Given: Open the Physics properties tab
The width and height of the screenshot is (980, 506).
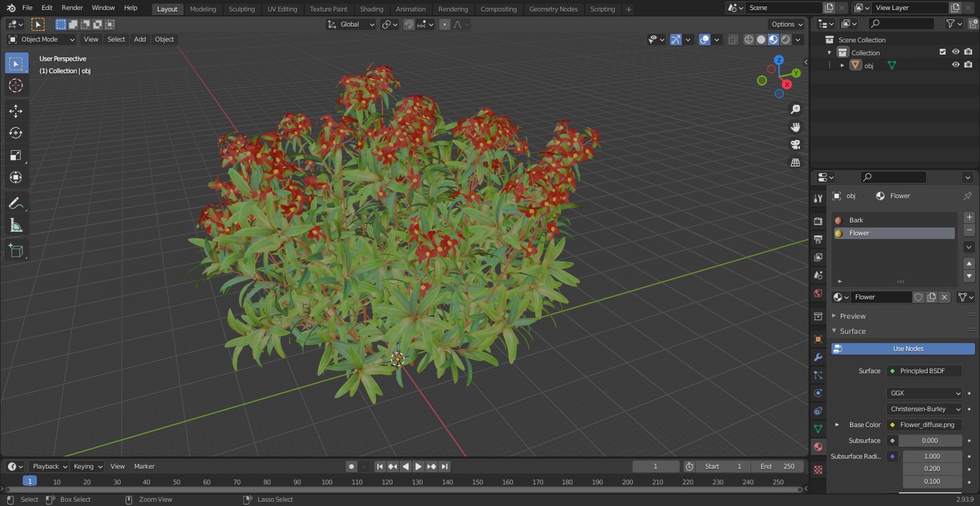Looking at the screenshot, I should [818, 393].
